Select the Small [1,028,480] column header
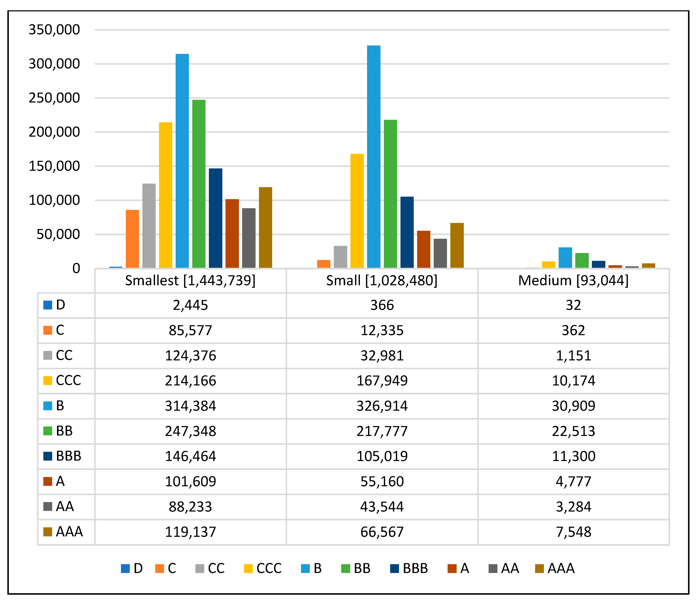This screenshot has width=700, height=601. (x=382, y=281)
